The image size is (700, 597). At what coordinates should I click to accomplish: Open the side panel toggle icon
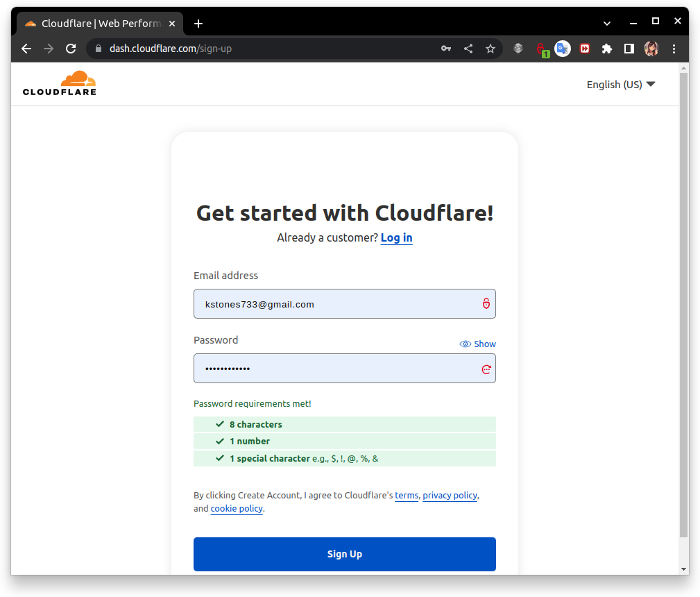tap(629, 49)
